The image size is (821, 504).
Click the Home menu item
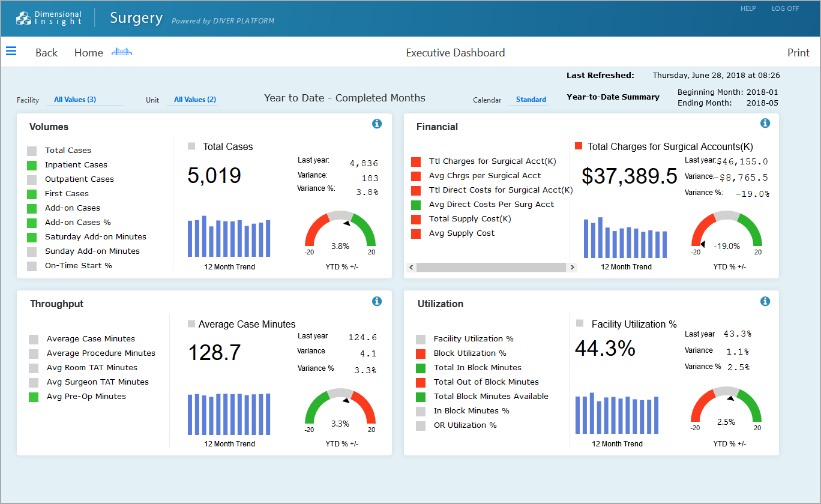pyautogui.click(x=88, y=52)
